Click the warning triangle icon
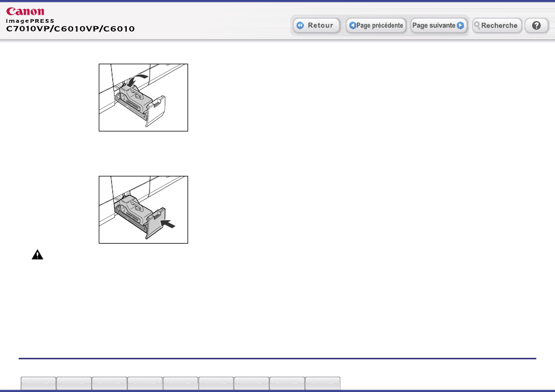This screenshot has width=555, height=392. pyautogui.click(x=37, y=255)
